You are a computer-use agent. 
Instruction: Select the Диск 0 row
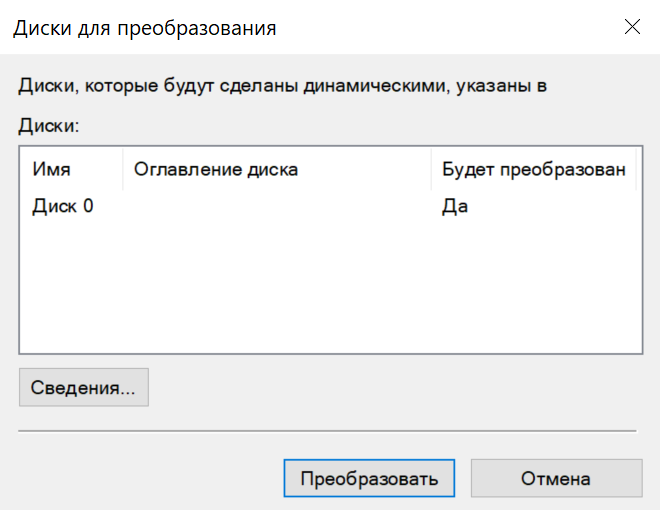[x=63, y=207]
